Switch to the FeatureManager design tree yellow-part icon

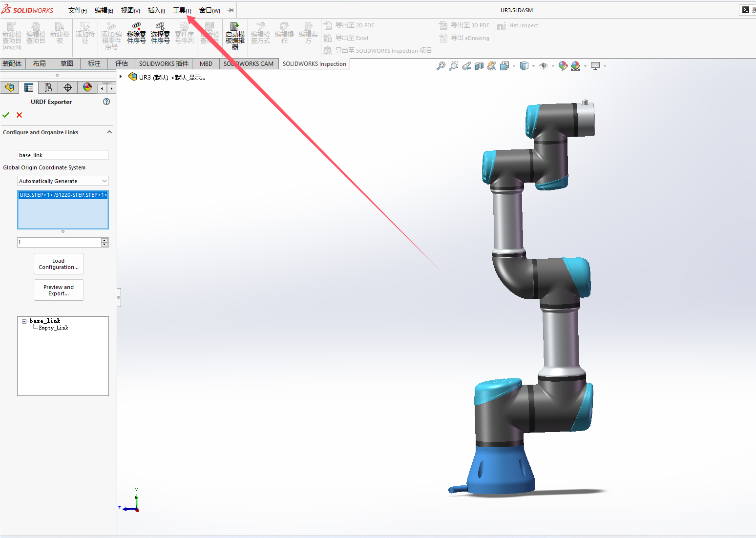9,87
